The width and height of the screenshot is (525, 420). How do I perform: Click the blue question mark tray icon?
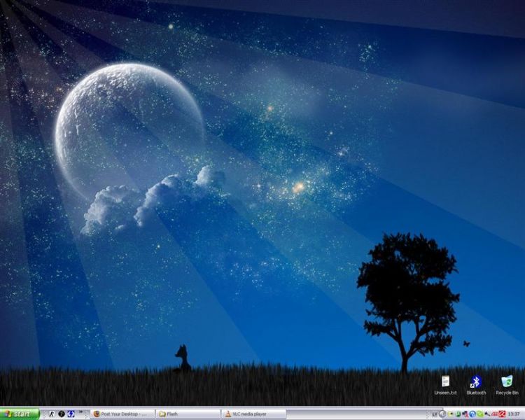[472, 414]
